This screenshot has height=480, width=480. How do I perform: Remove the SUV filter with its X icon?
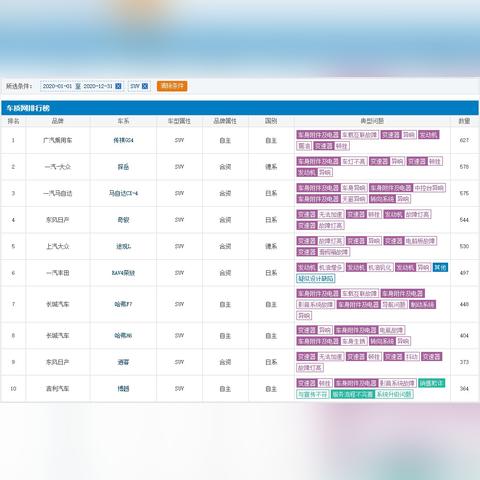[145, 86]
